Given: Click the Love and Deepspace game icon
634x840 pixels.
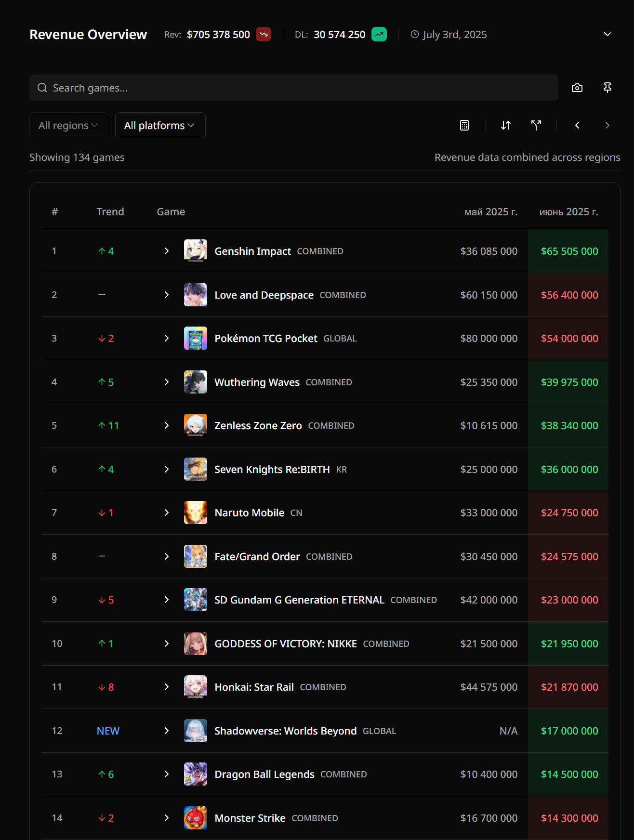Looking at the screenshot, I should click(196, 295).
